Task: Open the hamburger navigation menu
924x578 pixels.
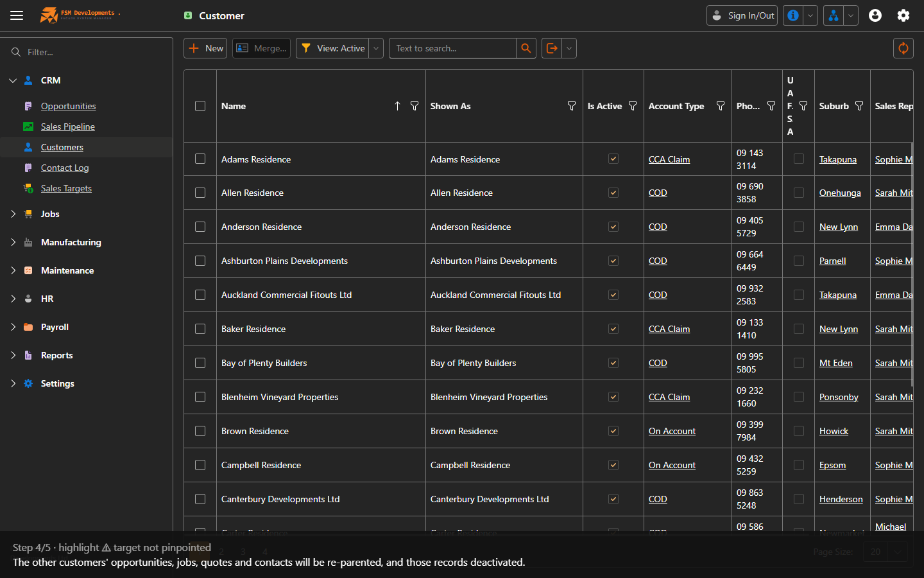Action: 17,15
